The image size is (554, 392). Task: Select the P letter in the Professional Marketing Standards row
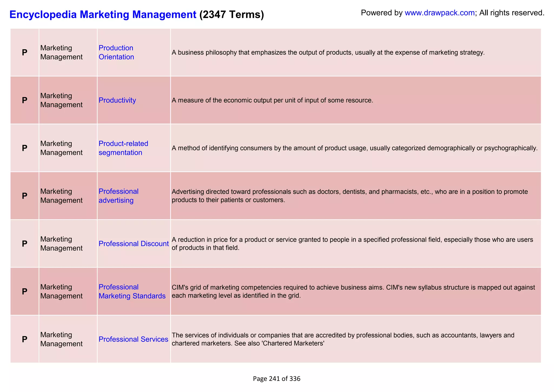pos(25,291)
